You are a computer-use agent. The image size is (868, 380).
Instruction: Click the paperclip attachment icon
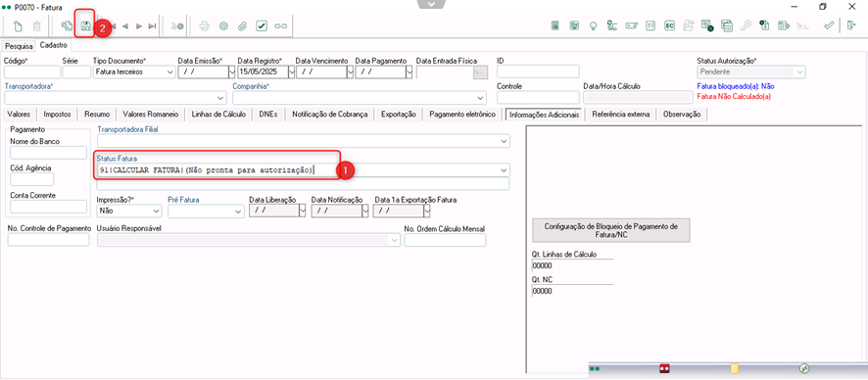click(242, 25)
